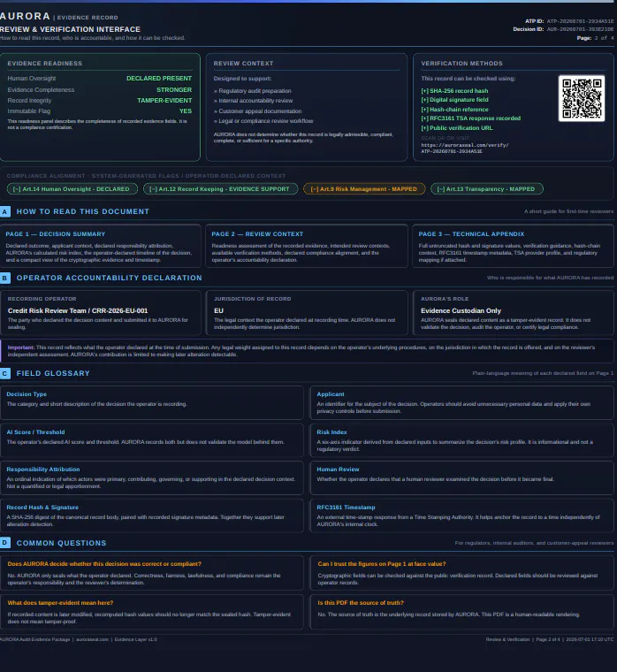Click the EU jurisdiction of record value

(x=218, y=310)
